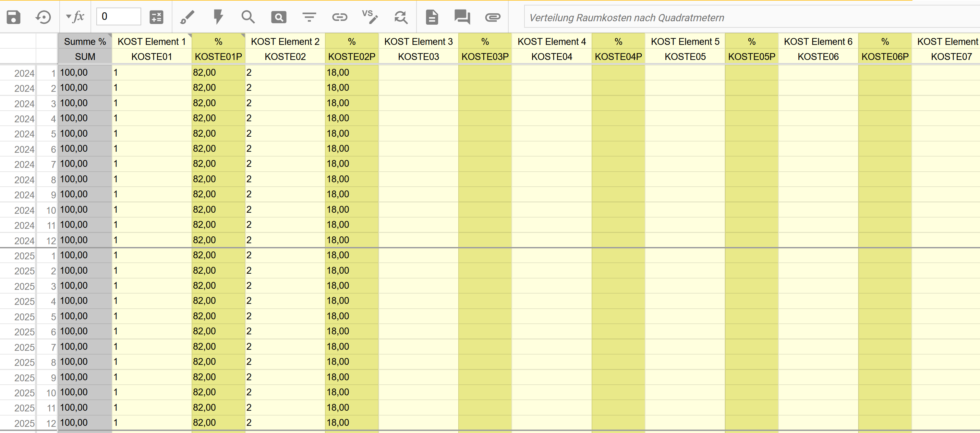The width and height of the screenshot is (980, 433).
Task: Click the VS edit comparison icon
Action: click(370, 17)
